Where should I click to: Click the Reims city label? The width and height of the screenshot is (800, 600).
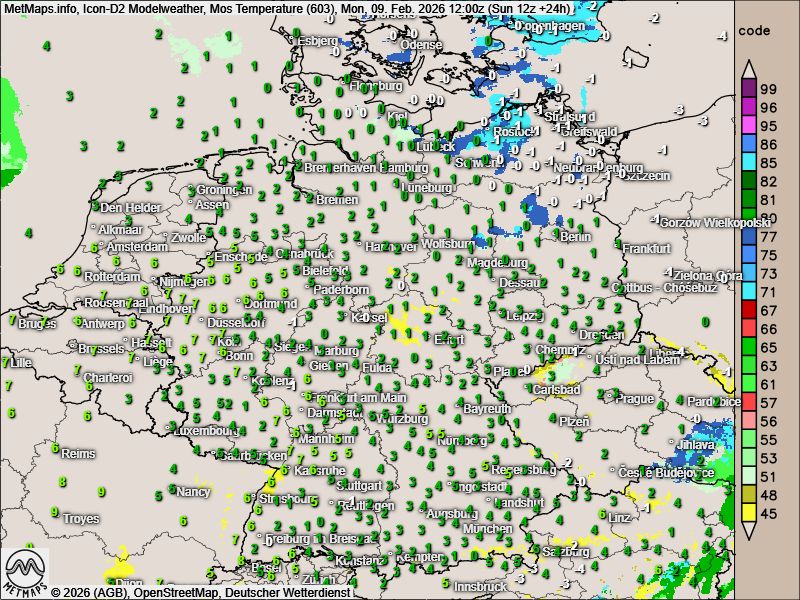tap(78, 453)
